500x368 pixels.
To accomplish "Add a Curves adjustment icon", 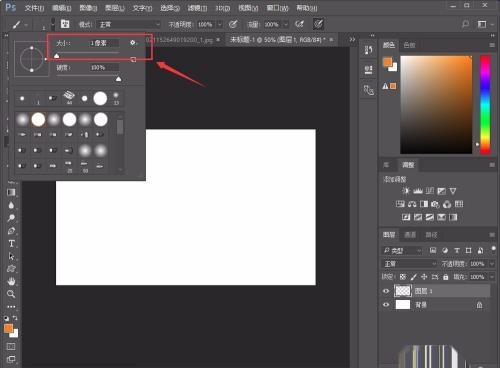I will 430,191.
